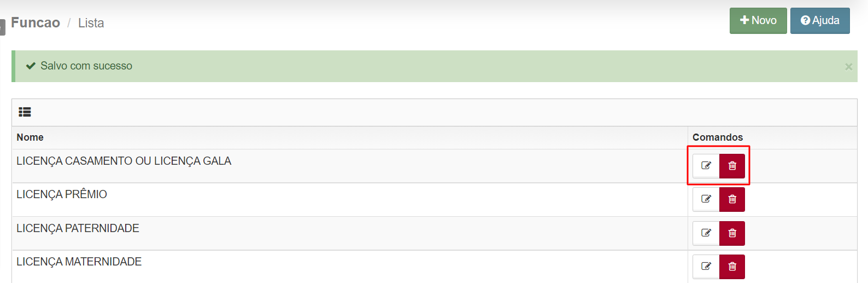Open the Ajuda help button
This screenshot has height=283, width=868.
click(820, 21)
